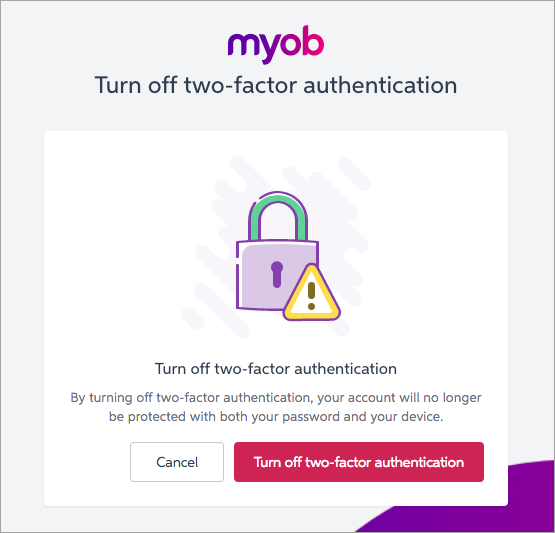Click the padlock illustration

(287, 256)
